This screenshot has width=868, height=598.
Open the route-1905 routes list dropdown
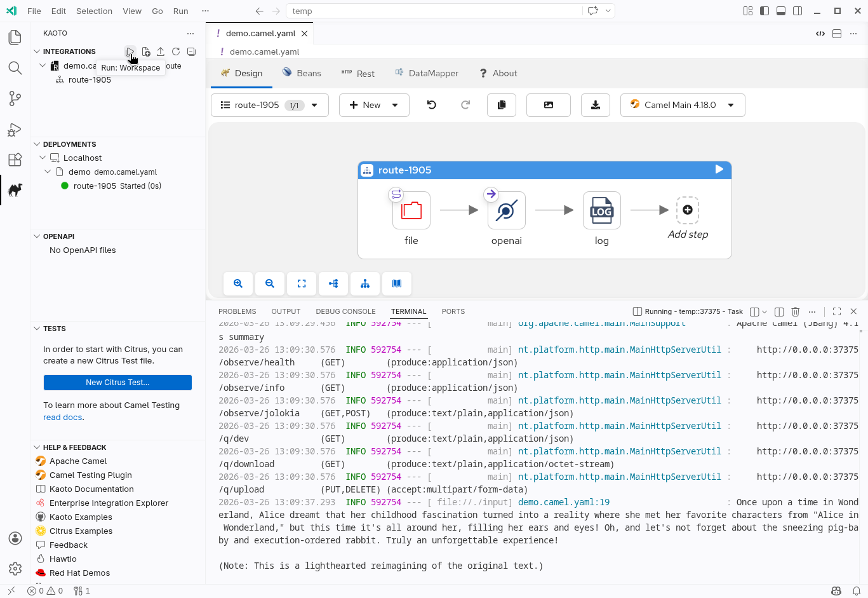(x=269, y=105)
